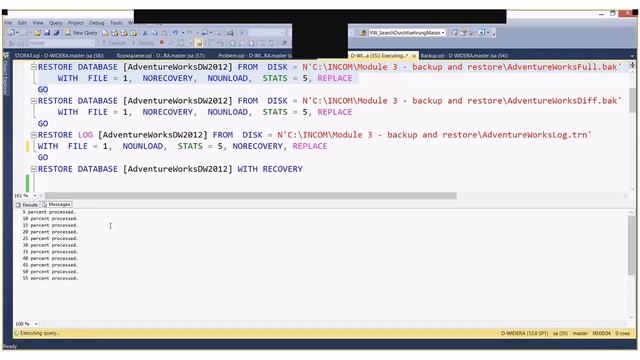Open the Tools menu
The image size is (640, 360).
(116, 23)
